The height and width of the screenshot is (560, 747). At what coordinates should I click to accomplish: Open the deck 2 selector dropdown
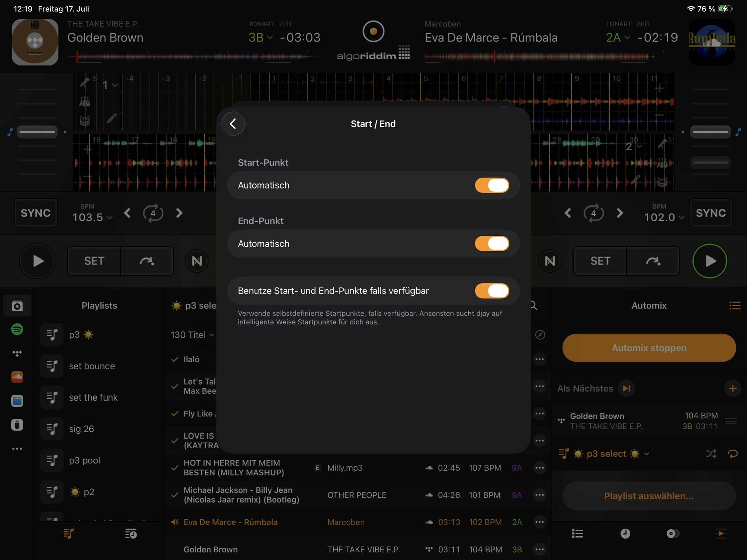634,147
